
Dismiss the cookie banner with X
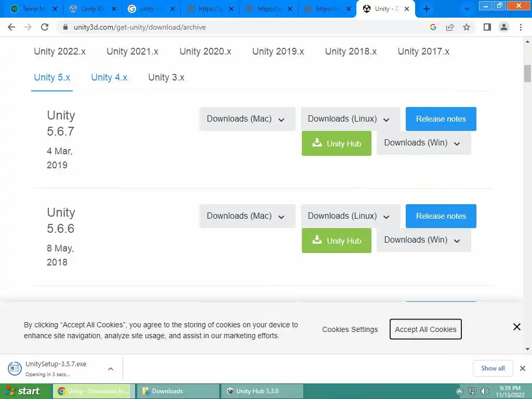point(517,327)
